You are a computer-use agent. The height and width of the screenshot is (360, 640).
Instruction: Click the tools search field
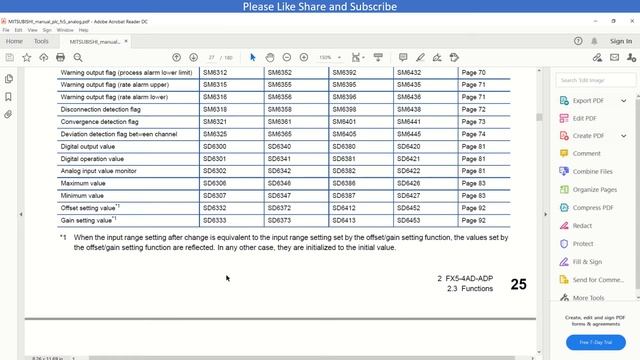[x=595, y=80]
